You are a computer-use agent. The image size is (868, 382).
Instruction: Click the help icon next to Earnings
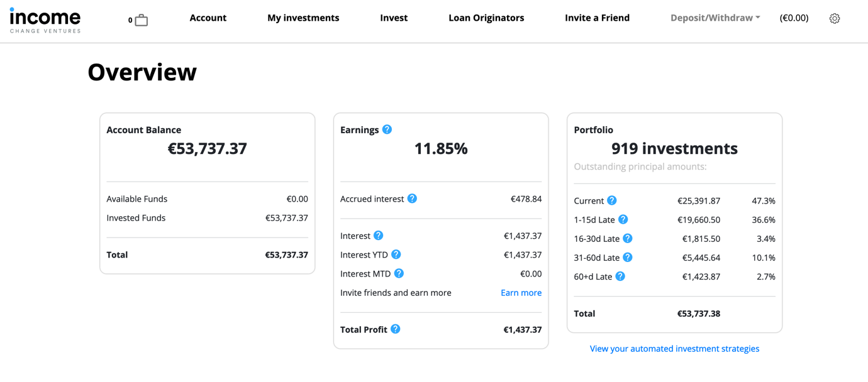(387, 129)
